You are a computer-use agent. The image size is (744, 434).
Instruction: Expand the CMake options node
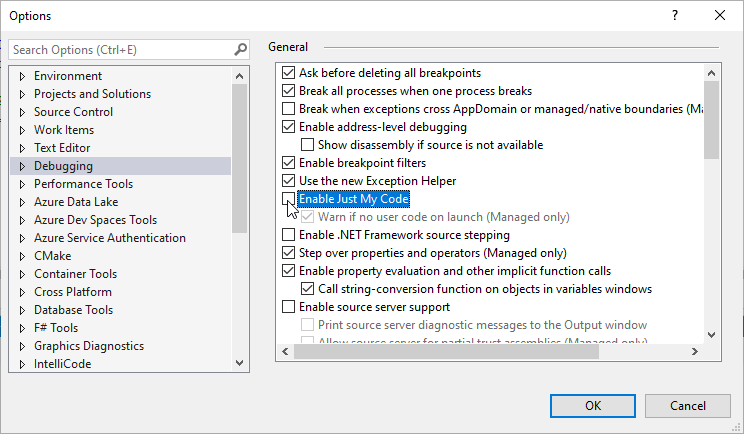click(x=23, y=256)
